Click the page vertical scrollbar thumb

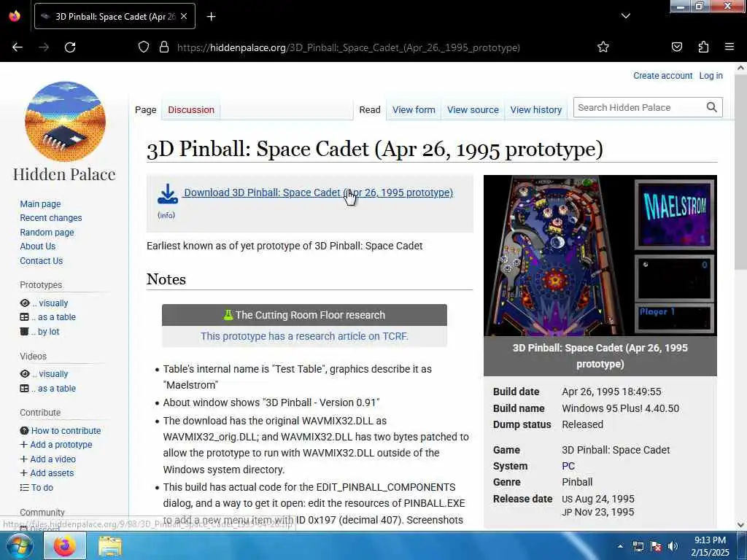coord(741,174)
